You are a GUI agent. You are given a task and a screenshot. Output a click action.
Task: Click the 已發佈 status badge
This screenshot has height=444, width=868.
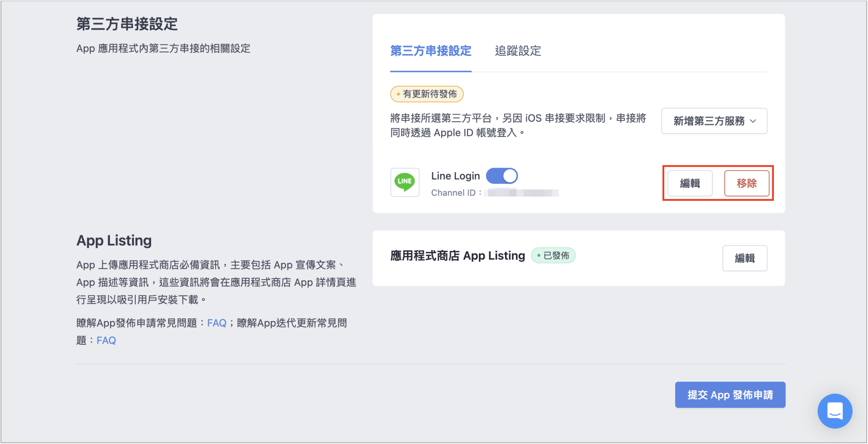tap(553, 255)
